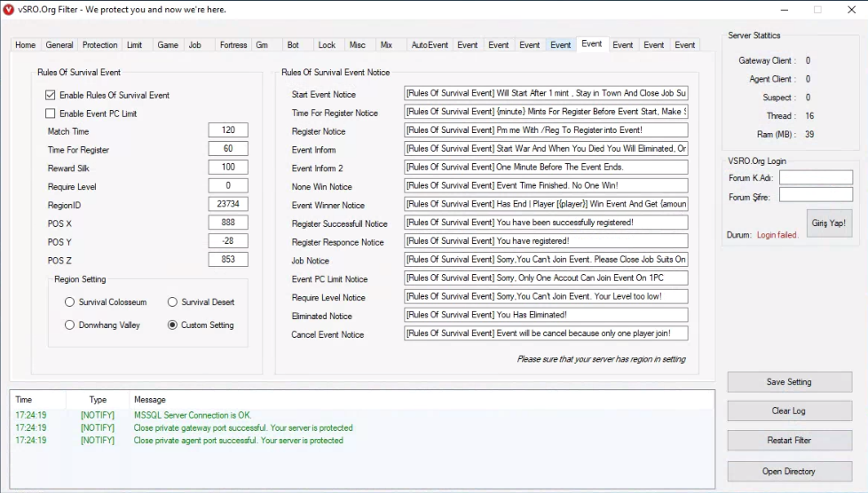Screen dimensions: 868x493
Task: Click the Eliminated Notice text box
Action: point(546,315)
